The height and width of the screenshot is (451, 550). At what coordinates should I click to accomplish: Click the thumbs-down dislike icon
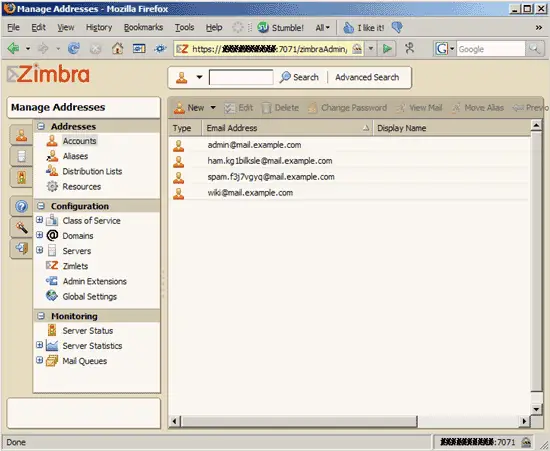point(397,27)
